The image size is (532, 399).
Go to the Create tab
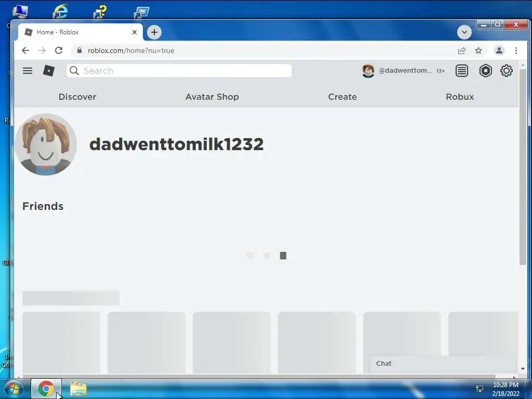tap(342, 97)
